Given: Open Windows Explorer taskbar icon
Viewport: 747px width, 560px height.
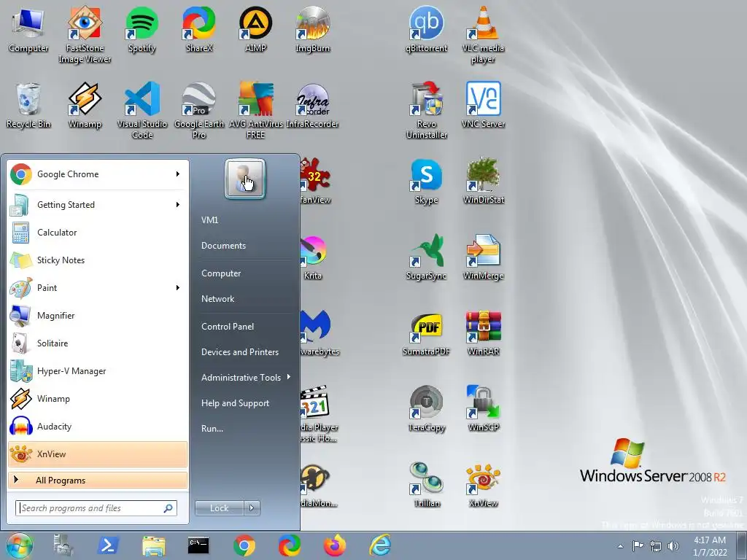Looking at the screenshot, I should point(153,545).
